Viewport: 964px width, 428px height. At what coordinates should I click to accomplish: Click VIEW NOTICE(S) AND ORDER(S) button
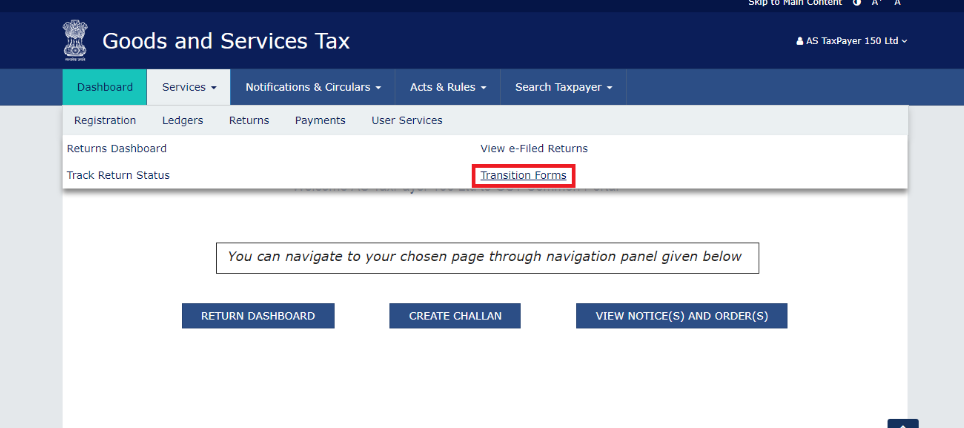(x=682, y=316)
